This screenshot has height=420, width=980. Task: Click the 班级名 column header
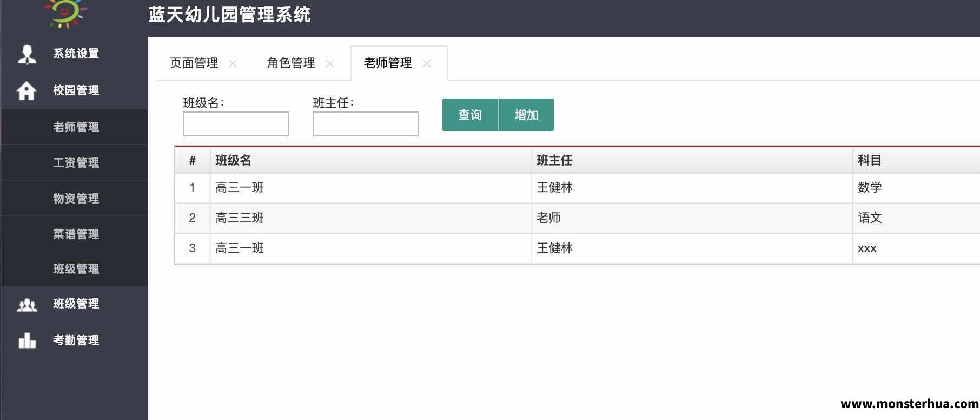coord(371,160)
